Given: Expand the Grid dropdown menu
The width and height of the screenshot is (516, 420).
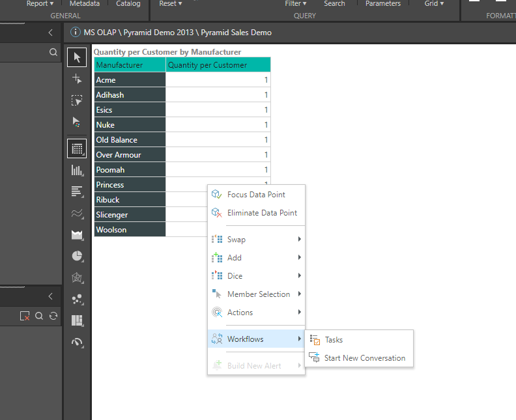Looking at the screenshot, I should [434, 4].
